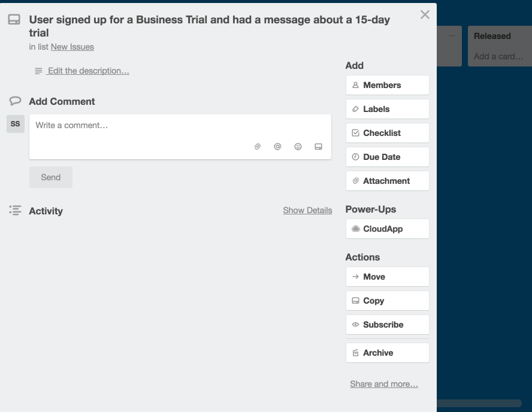532x412 pixels.
Task: Subscribe to this card
Action: pos(388,325)
